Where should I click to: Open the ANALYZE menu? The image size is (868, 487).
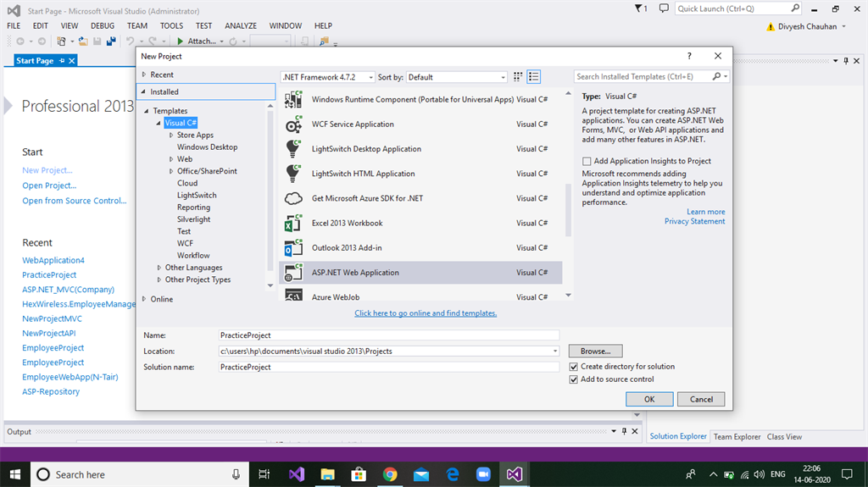pyautogui.click(x=241, y=25)
